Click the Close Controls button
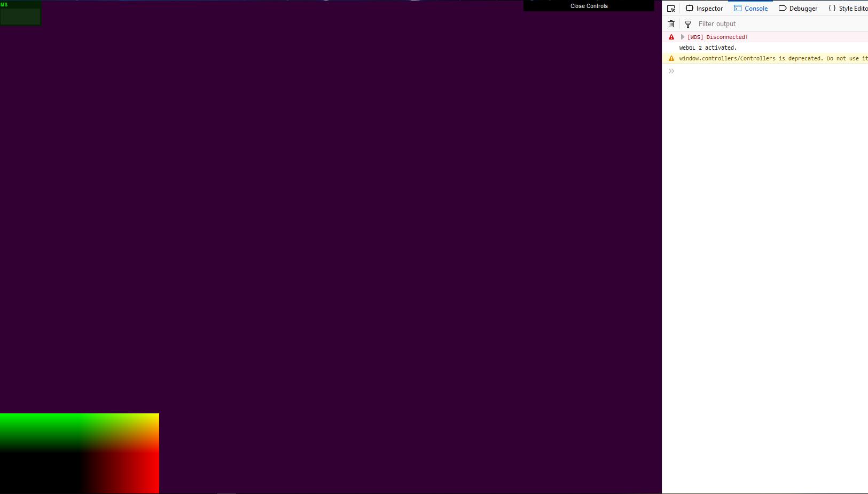Screen dimensions: 868x494 [589, 6]
